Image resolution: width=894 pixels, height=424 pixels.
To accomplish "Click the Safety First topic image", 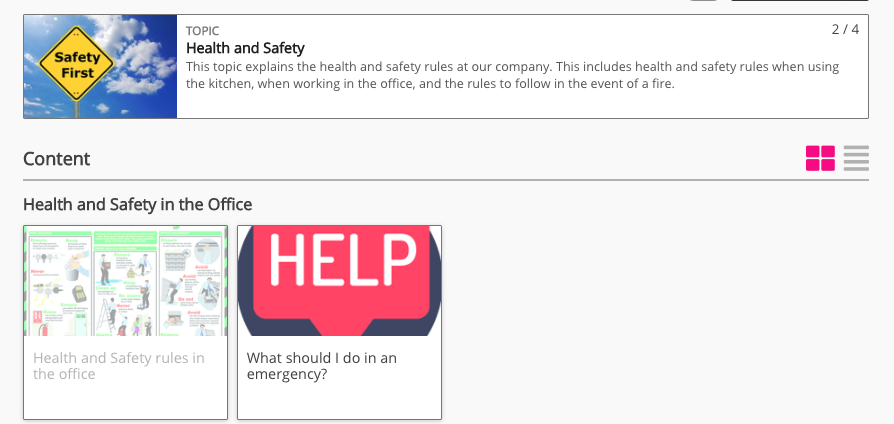I will 100,67.
